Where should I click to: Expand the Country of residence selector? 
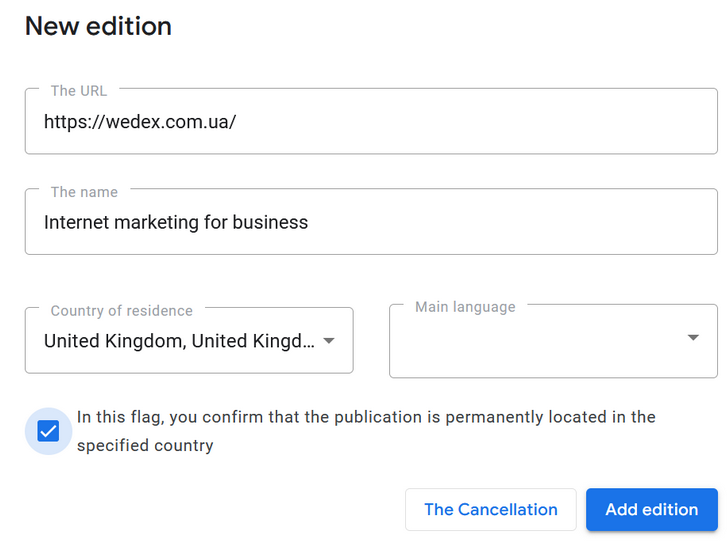[x=189, y=340]
